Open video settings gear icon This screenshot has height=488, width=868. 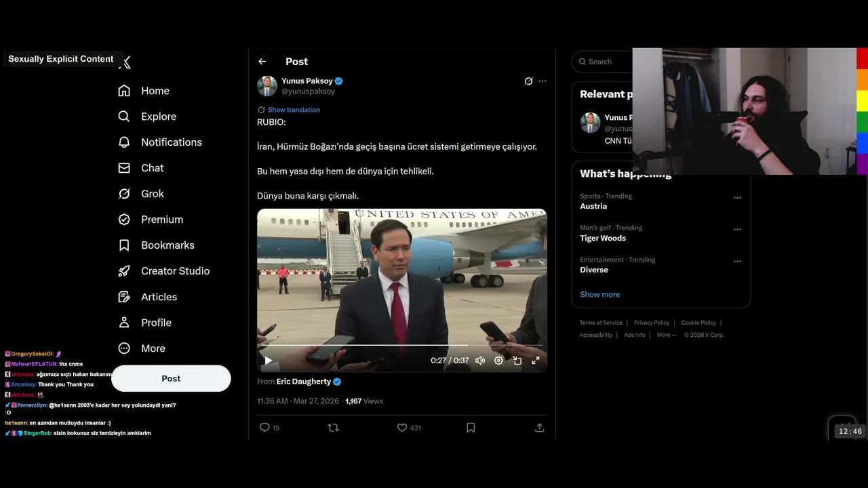tap(498, 361)
